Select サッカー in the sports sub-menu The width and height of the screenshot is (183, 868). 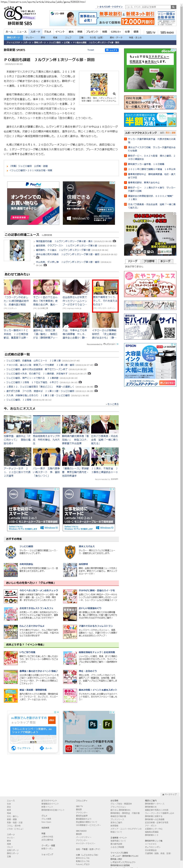click(30, 37)
